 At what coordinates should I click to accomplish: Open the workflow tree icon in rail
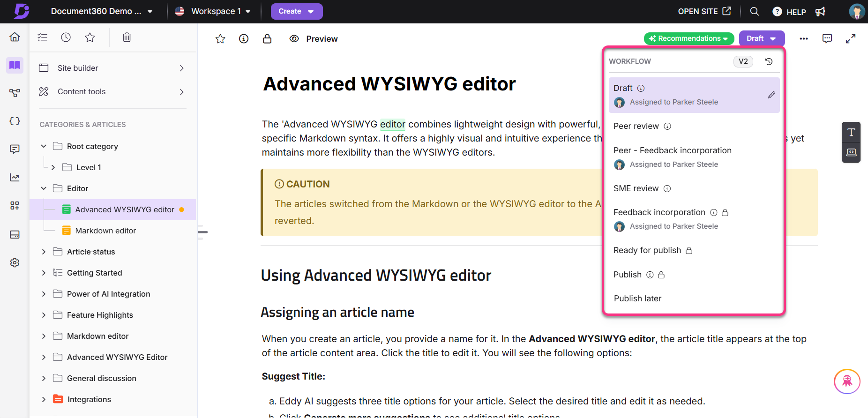[15, 93]
